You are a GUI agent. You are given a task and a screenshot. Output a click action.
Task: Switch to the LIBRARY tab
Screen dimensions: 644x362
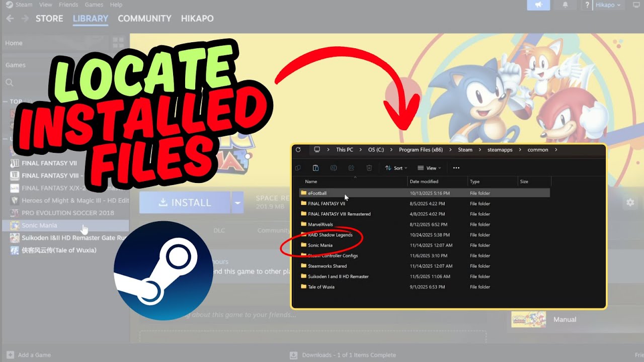coord(91,19)
